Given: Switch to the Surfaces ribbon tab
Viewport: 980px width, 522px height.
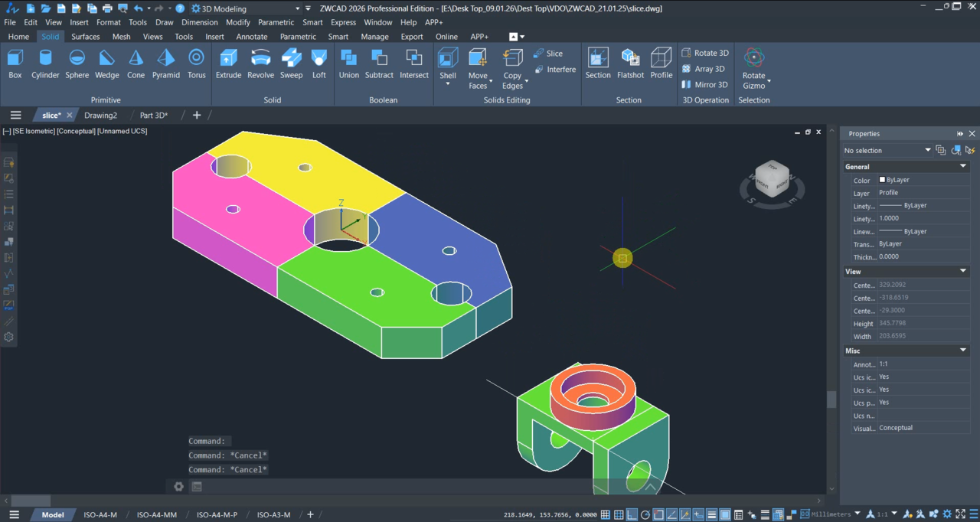Looking at the screenshot, I should coord(86,37).
